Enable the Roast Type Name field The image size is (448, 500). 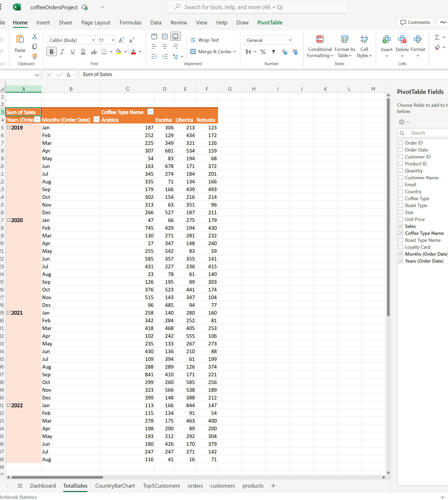pos(400,240)
